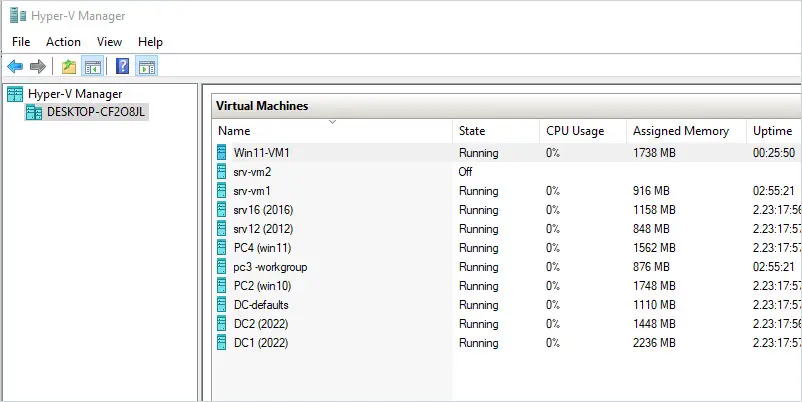
Task: Click the Hyper-V Manager tree root icon
Action: pyautogui.click(x=15, y=94)
